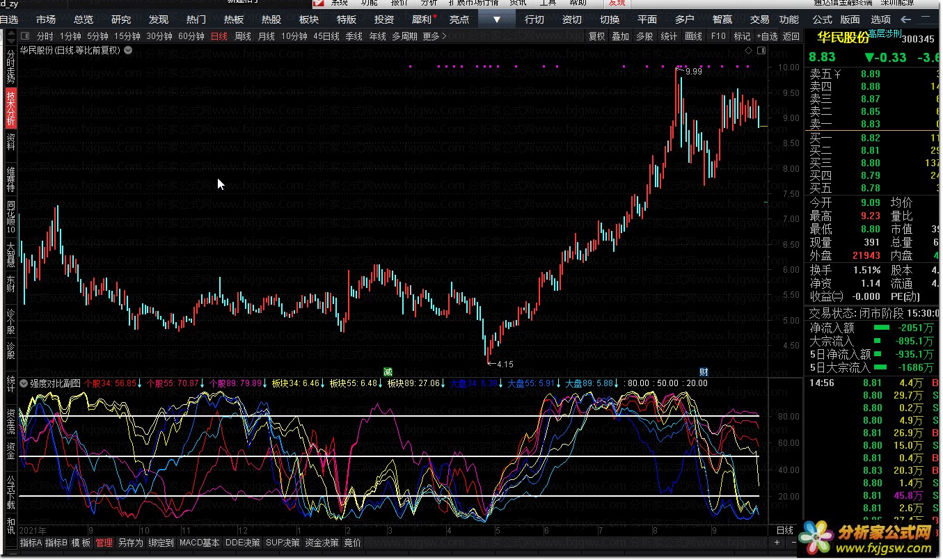Click the 绑定到 bottom tab
Screen dimensions: 943x560
pos(161,543)
